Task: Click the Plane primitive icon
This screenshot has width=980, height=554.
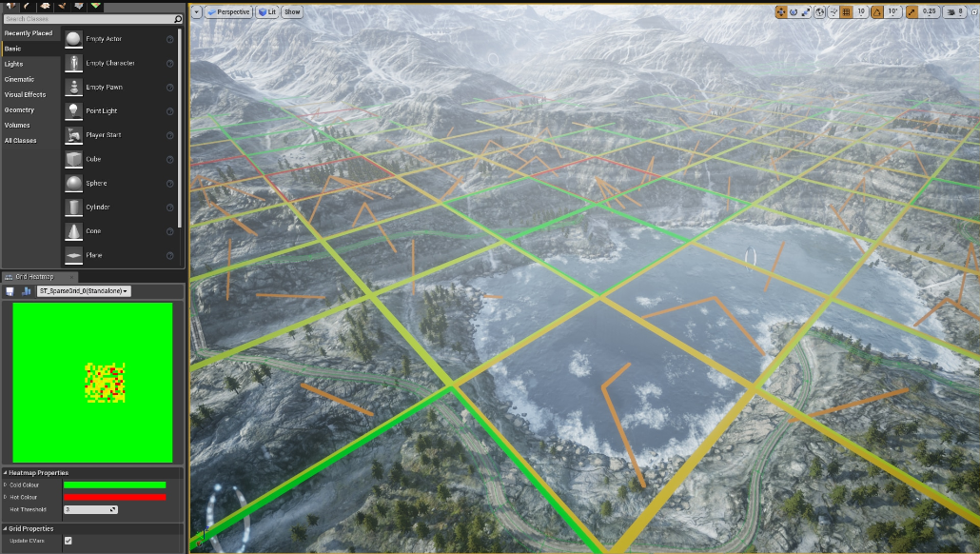Action: click(74, 255)
